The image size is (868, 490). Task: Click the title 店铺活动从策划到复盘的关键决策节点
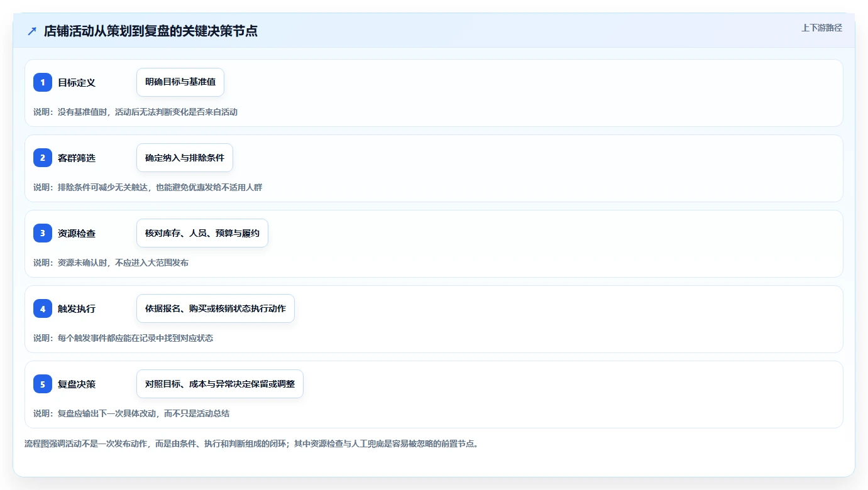151,31
